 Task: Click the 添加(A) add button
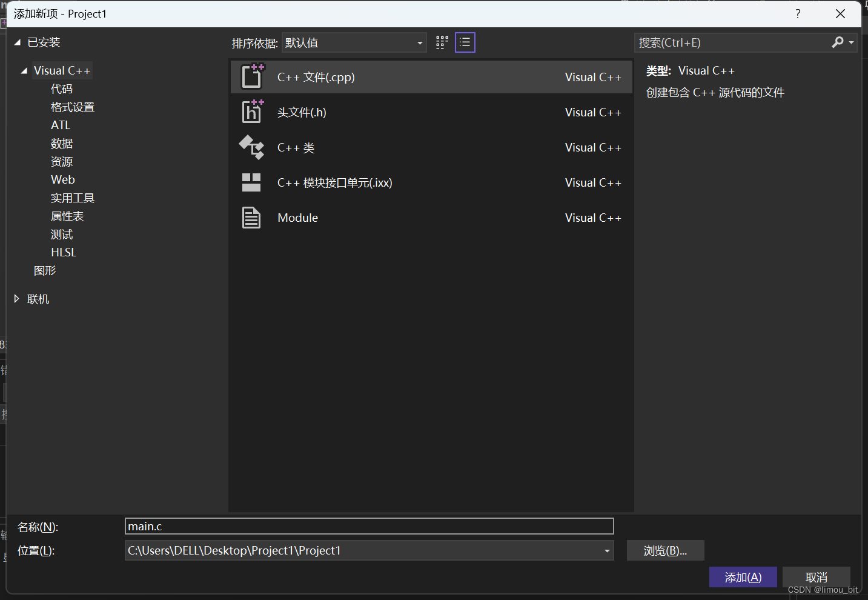pyautogui.click(x=743, y=577)
